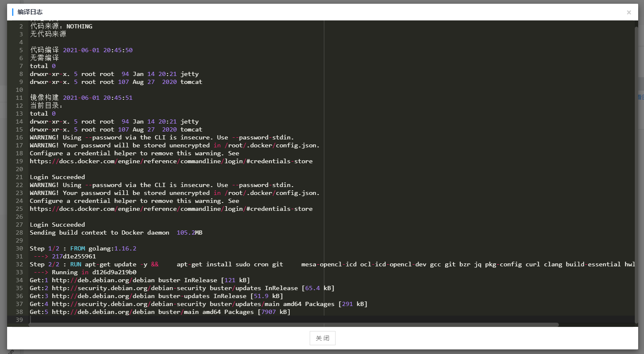644x354 pixels.
Task: Click the text '代码来源: NOTHING'
Action: click(x=61, y=26)
